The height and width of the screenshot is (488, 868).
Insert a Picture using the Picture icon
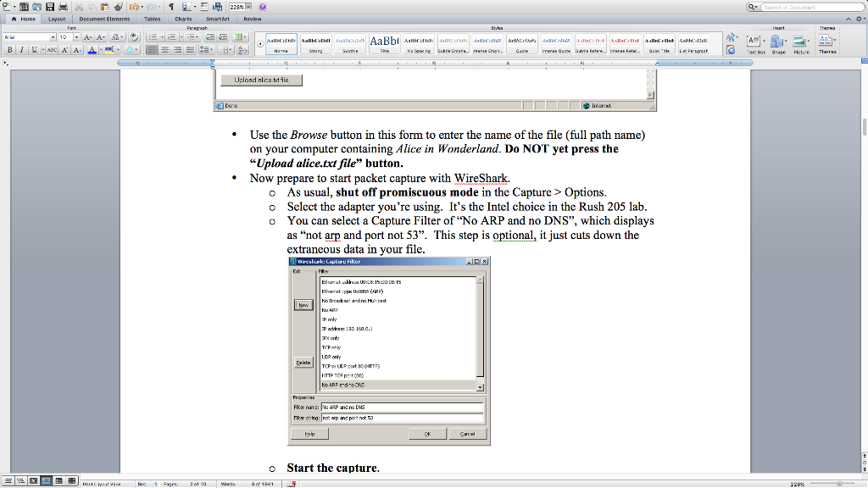click(800, 41)
